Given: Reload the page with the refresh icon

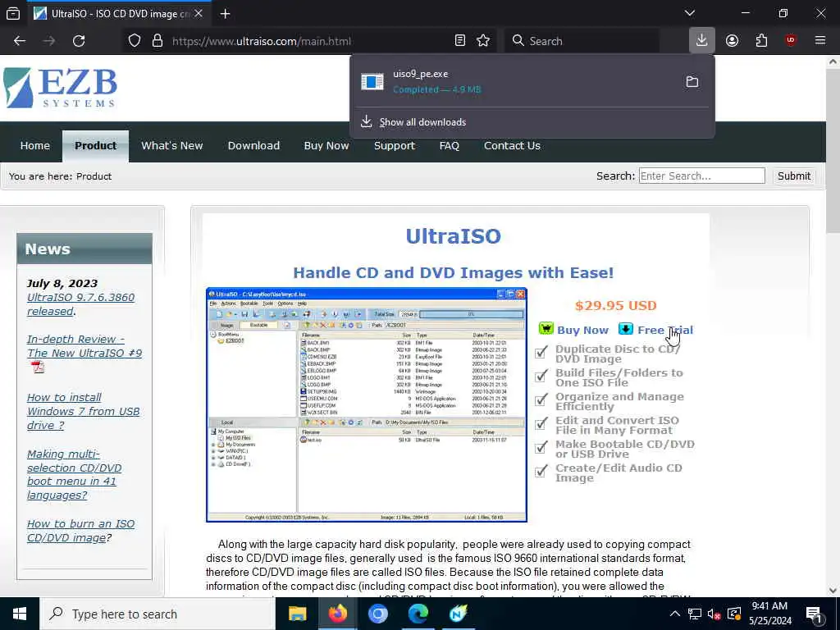Looking at the screenshot, I should pos(79,41).
